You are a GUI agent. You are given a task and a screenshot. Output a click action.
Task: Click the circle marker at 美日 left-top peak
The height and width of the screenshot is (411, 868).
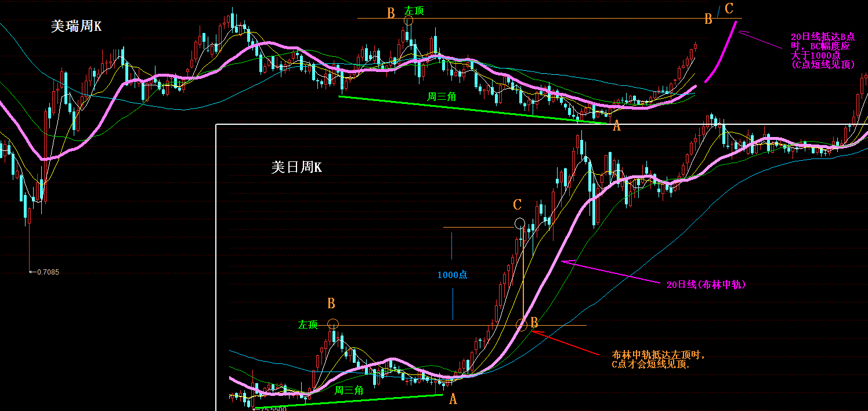coord(332,324)
